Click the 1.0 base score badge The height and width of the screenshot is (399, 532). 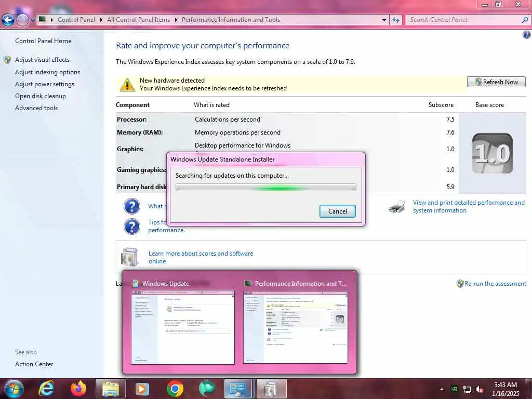(493, 153)
